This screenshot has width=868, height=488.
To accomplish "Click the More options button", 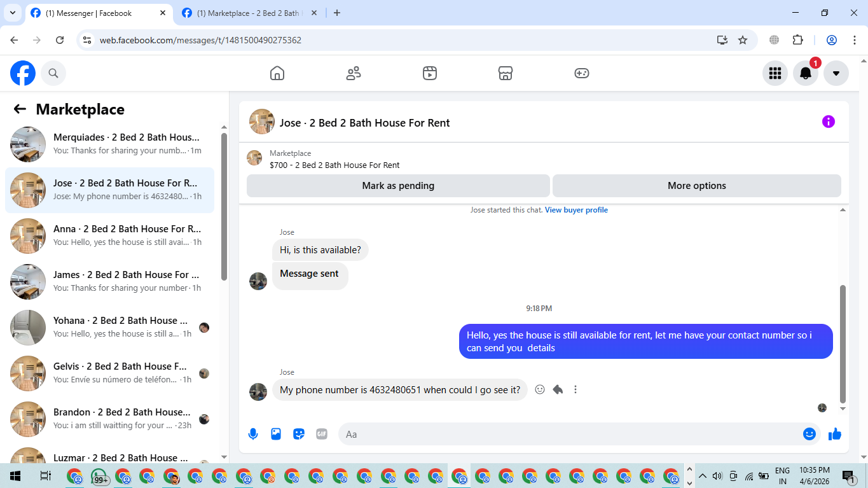I will coord(697,186).
